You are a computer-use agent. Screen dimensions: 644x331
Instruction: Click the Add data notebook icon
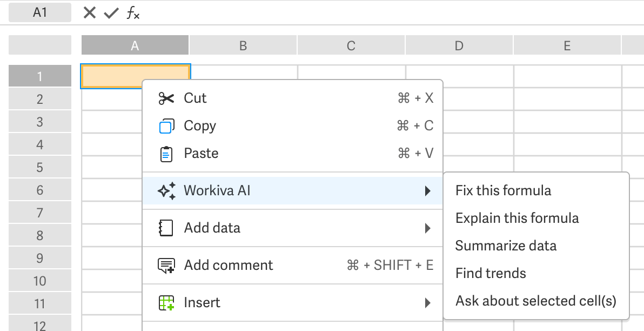coord(166,228)
